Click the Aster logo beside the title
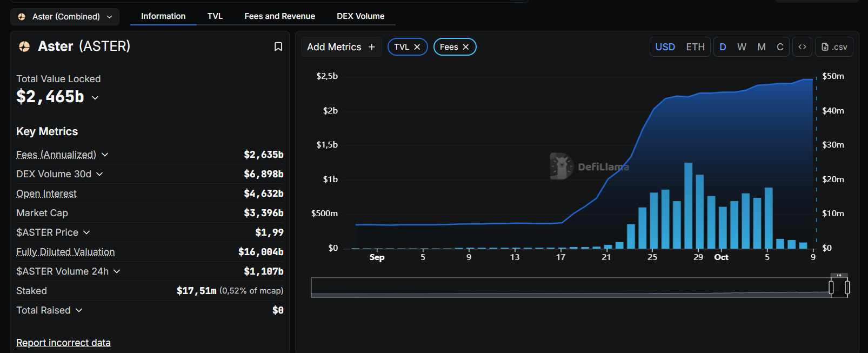This screenshot has height=353, width=868. point(24,46)
